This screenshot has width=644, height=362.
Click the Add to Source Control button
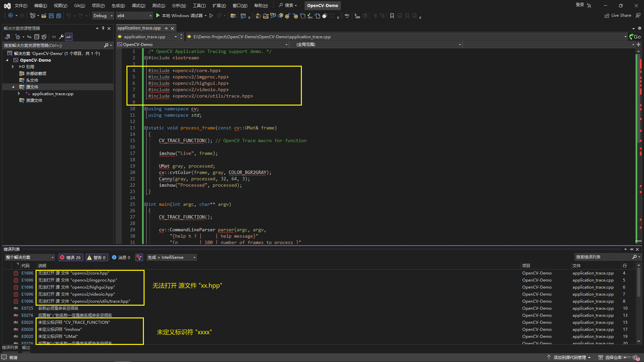click(569, 357)
